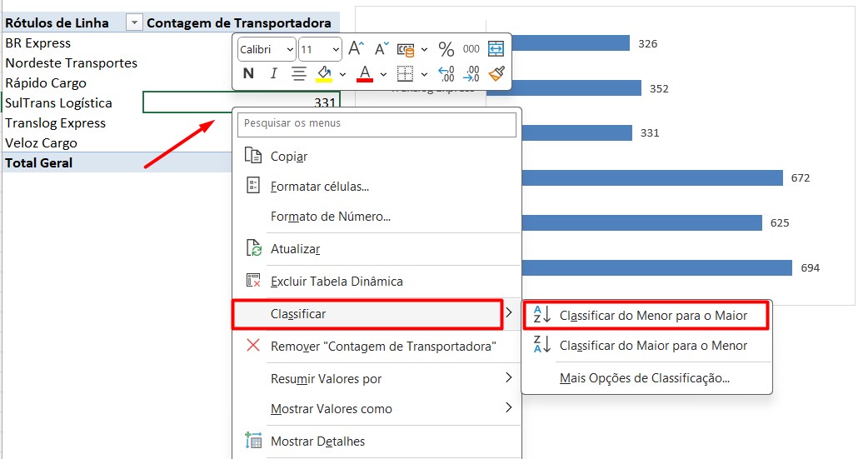Open fill color dropdown arrow
The height and width of the screenshot is (459, 868).
coord(342,73)
